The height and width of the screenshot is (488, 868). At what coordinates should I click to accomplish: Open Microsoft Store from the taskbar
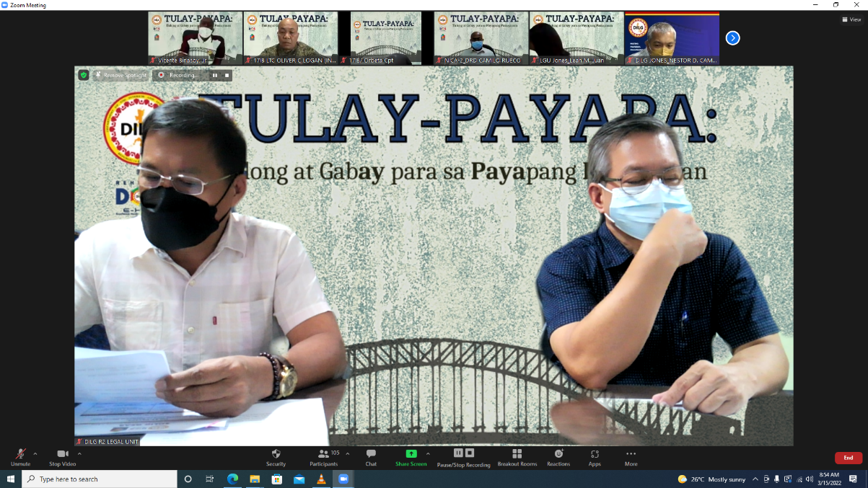tap(276, 479)
